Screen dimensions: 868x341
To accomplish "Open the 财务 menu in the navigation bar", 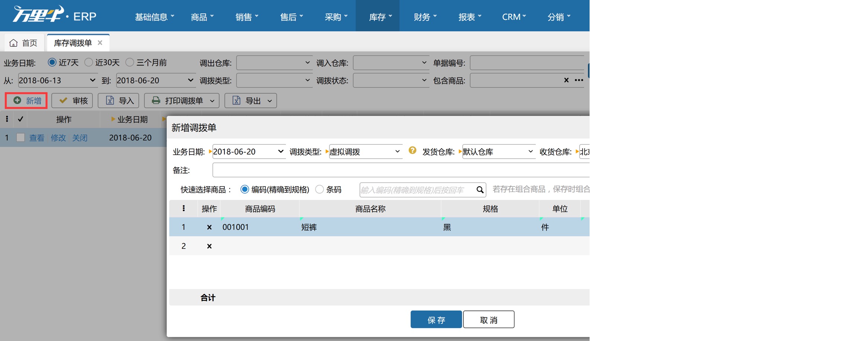I will (x=424, y=16).
